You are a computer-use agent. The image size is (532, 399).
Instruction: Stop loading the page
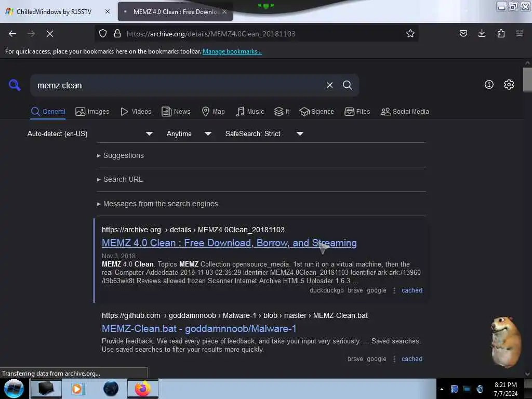tap(49, 34)
